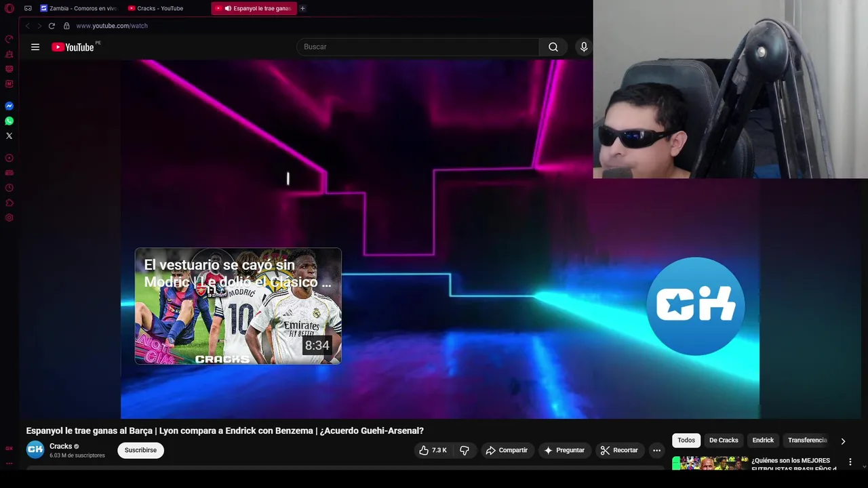Screen dimensions: 868x488
Task: Clip the video with Recortar
Action: point(619,450)
